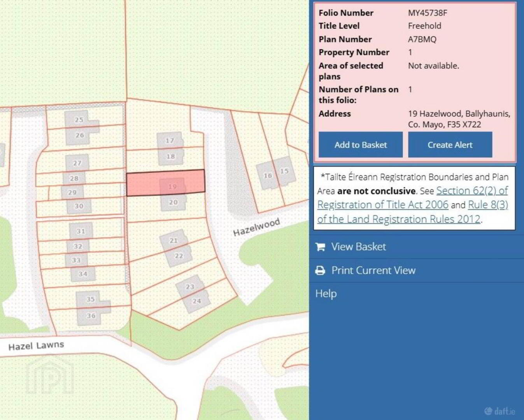Select plot 16 on the map

coord(268,176)
